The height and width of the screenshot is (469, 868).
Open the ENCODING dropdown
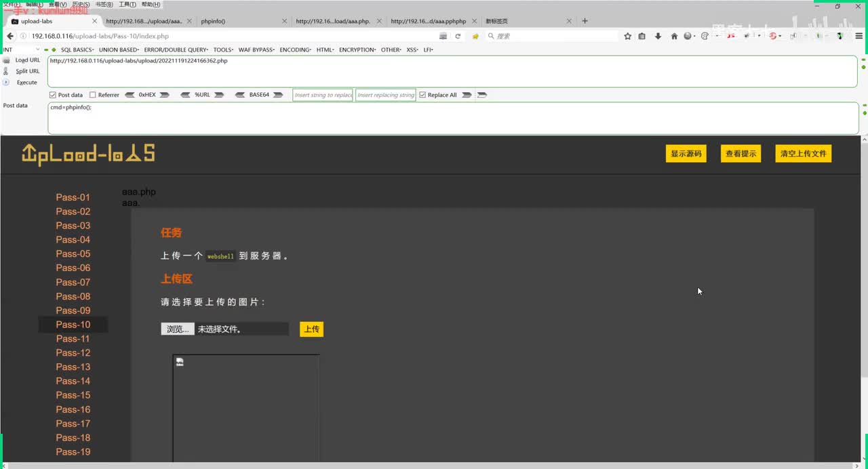(296, 49)
